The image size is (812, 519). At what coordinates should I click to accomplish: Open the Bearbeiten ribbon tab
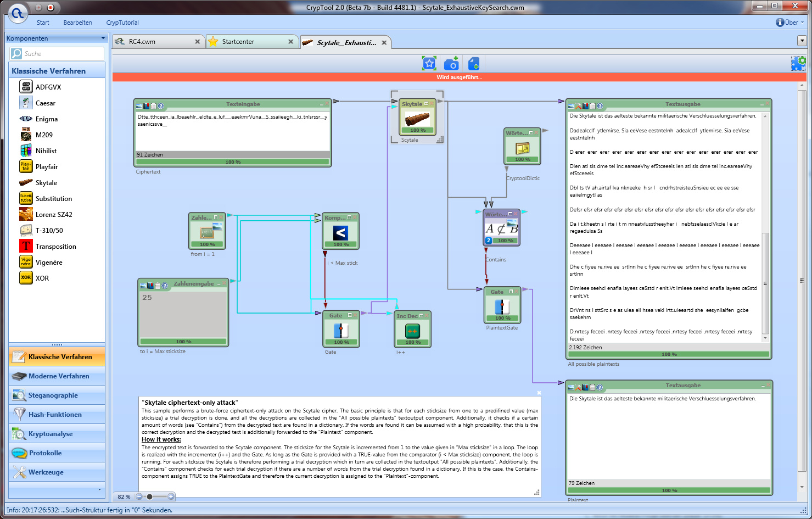[77, 23]
